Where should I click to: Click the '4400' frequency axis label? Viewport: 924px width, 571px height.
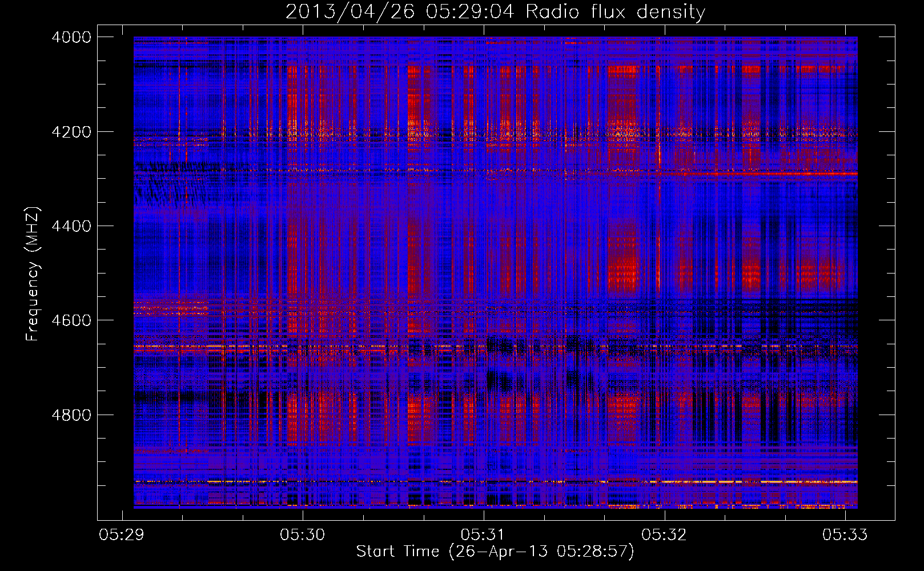point(71,226)
